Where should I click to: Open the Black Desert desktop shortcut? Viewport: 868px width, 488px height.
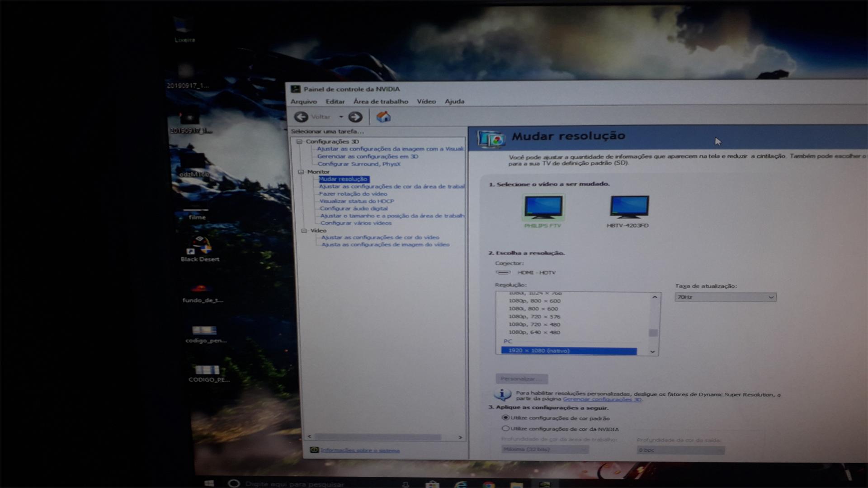[200, 249]
